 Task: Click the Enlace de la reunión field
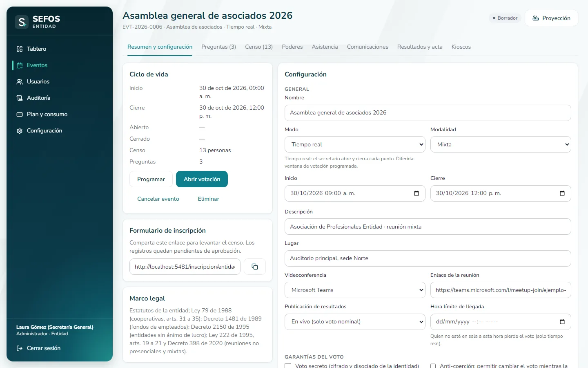(501, 290)
